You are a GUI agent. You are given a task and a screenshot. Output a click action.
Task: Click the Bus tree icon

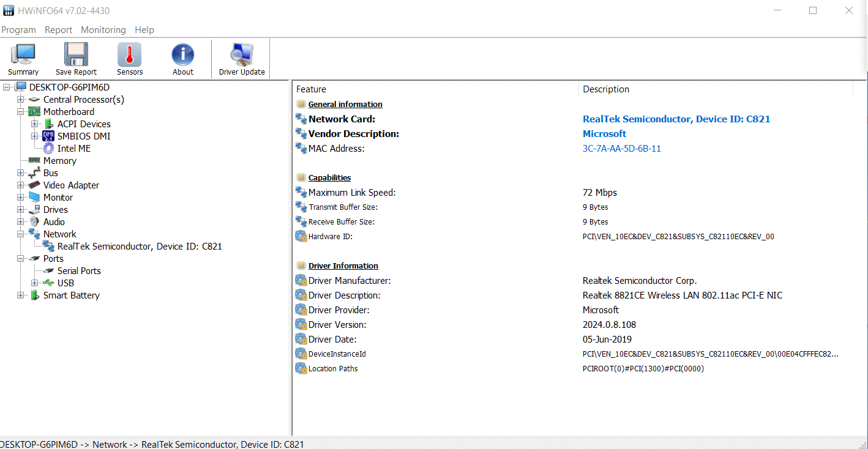tap(34, 173)
